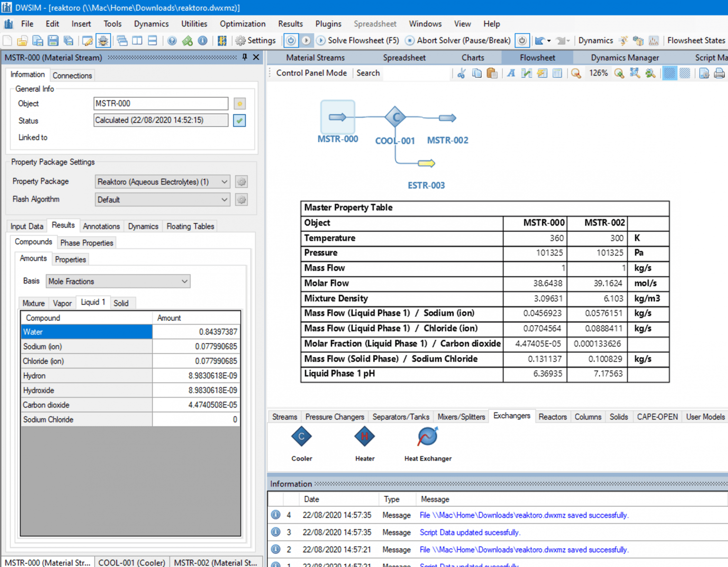Open the insert spreadsheet table icon
The height and width of the screenshot is (567, 728).
point(557,73)
